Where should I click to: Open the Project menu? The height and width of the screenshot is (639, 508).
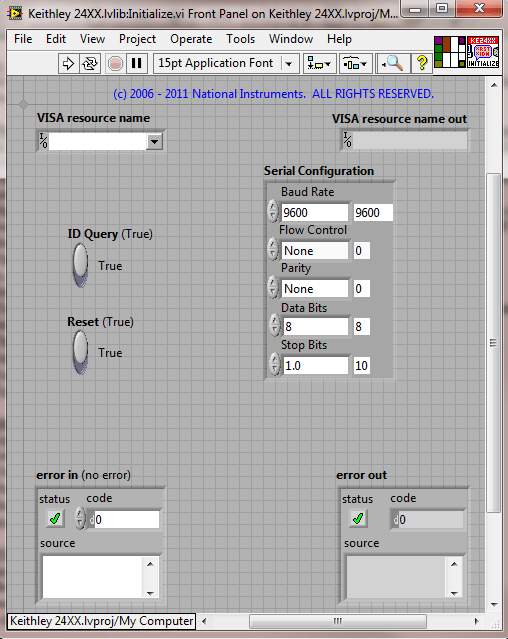point(137,39)
